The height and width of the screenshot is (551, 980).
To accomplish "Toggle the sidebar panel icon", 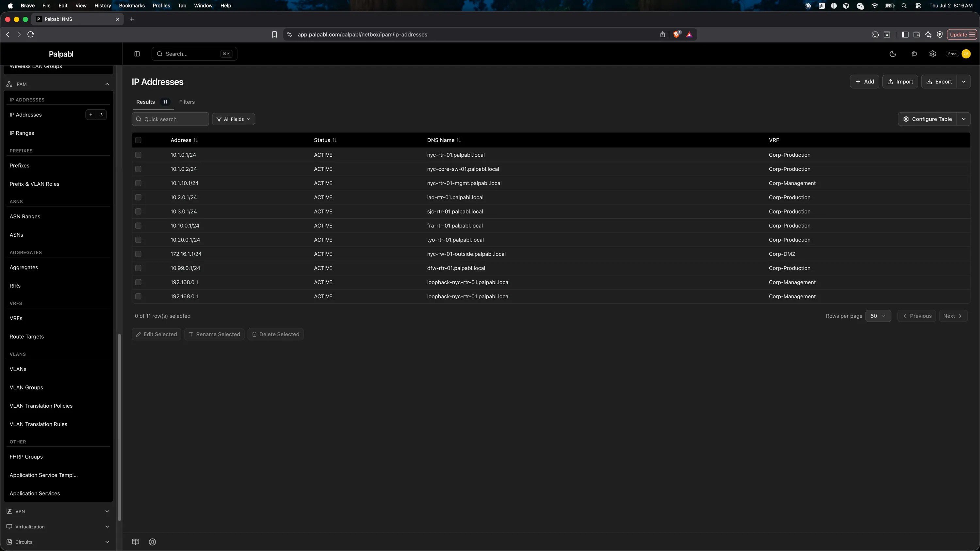I will (137, 54).
